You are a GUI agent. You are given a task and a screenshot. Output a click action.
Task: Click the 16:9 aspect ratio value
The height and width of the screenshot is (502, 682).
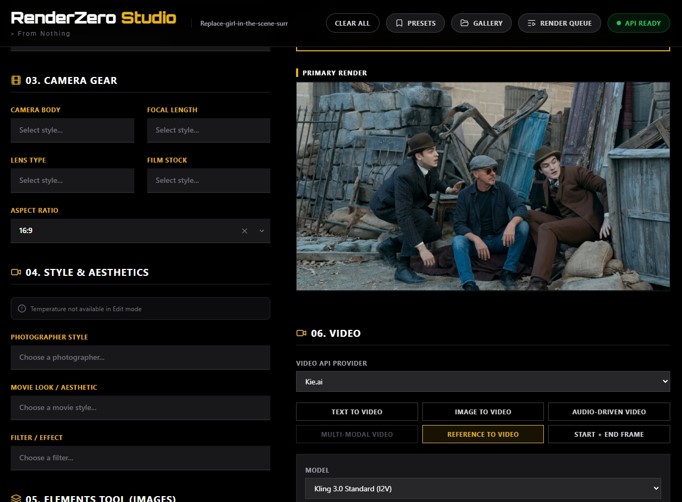pos(26,231)
